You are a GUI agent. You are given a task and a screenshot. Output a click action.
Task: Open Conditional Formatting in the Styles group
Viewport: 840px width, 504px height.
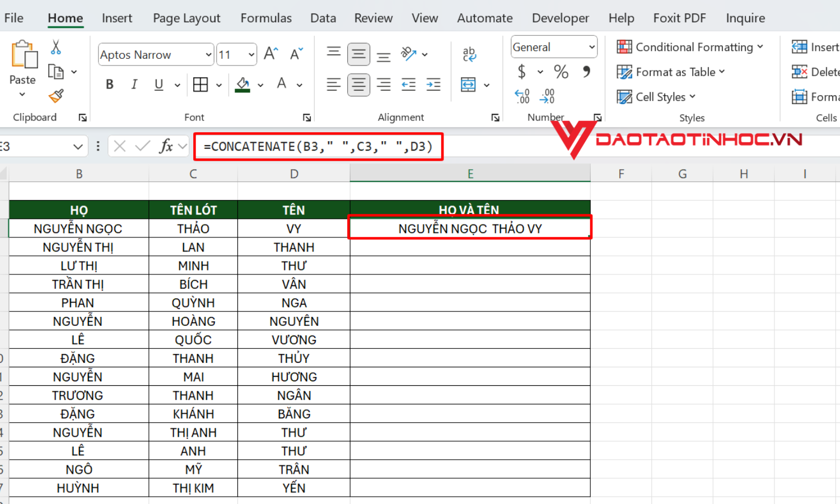[690, 47]
